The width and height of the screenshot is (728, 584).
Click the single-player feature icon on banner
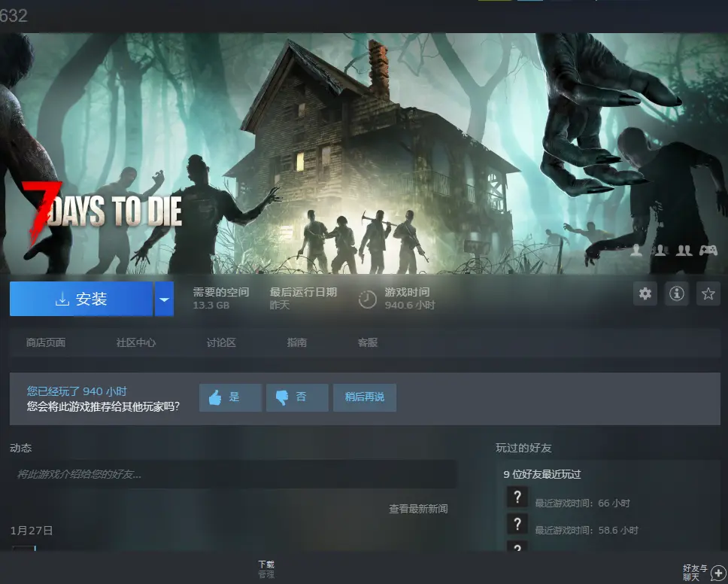tap(636, 251)
